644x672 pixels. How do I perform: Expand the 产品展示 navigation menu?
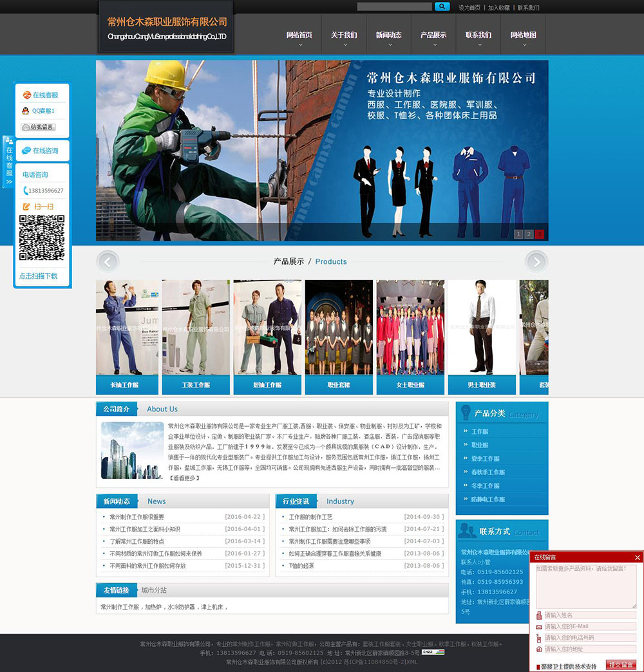[x=433, y=36]
